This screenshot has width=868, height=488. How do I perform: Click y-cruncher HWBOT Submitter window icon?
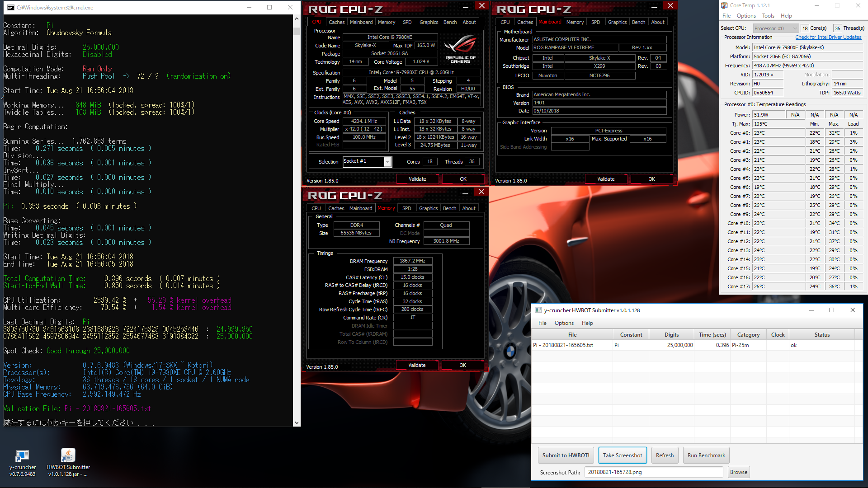pyautogui.click(x=538, y=310)
